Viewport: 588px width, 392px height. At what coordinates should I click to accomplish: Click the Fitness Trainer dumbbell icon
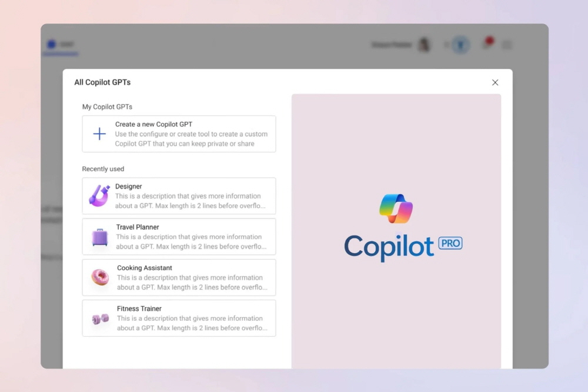100,318
